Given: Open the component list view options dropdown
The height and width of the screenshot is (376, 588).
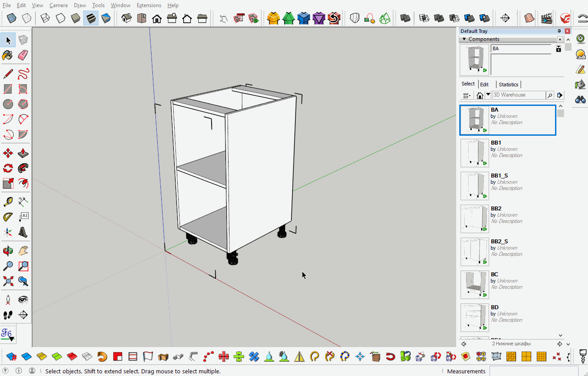Looking at the screenshot, I should [x=466, y=95].
